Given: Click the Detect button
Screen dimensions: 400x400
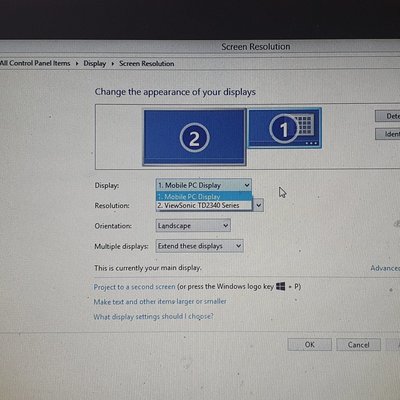Looking at the screenshot, I should click(387, 116).
